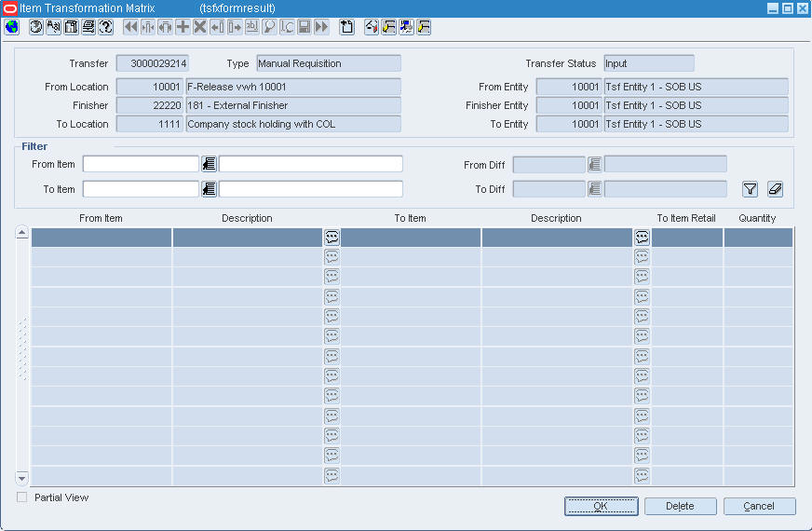Image resolution: width=812 pixels, height=531 pixels.
Task: Click the From Item column header
Action: click(101, 218)
